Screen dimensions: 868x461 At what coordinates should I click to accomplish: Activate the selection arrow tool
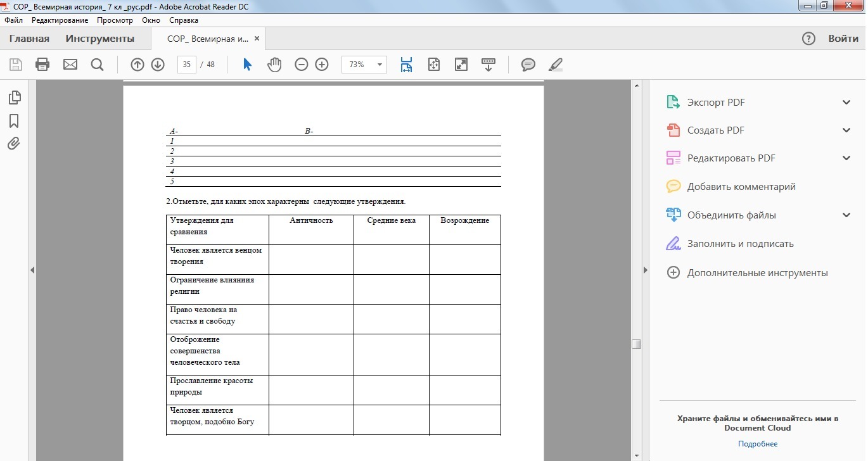pos(247,65)
